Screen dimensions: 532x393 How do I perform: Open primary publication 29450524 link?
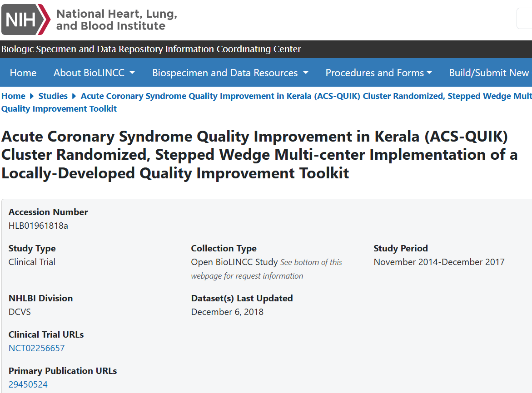28,384
